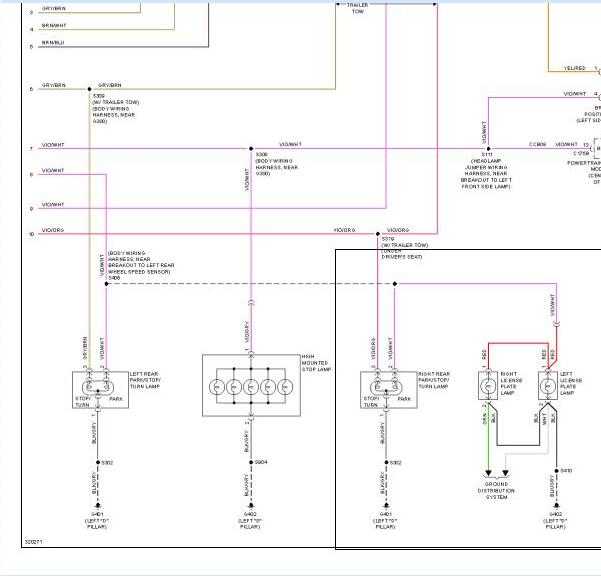Screen dimensions: 601x576
Task: Click the S410 label
Action: pos(566,471)
